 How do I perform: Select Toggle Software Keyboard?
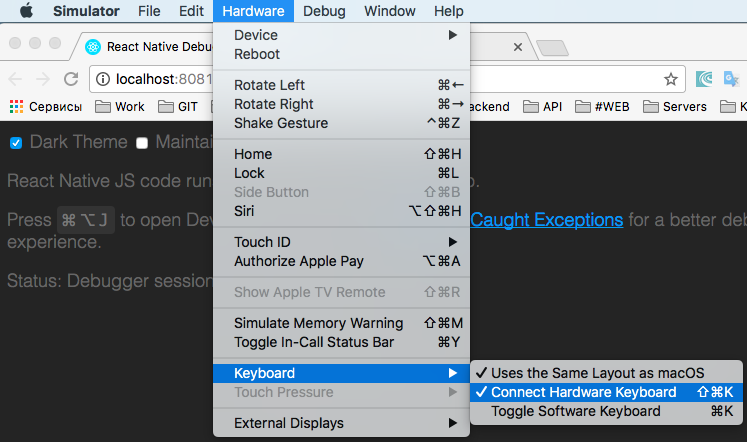[x=606, y=412]
